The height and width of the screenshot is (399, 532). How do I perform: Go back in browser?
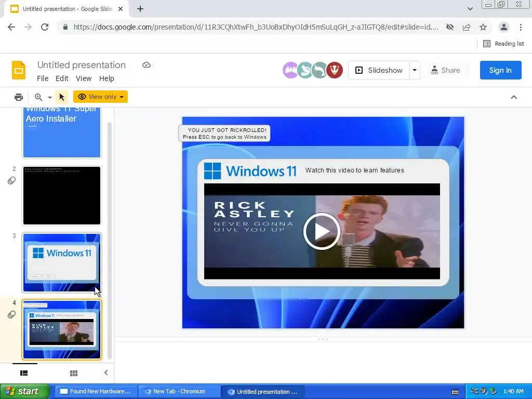[x=11, y=27]
